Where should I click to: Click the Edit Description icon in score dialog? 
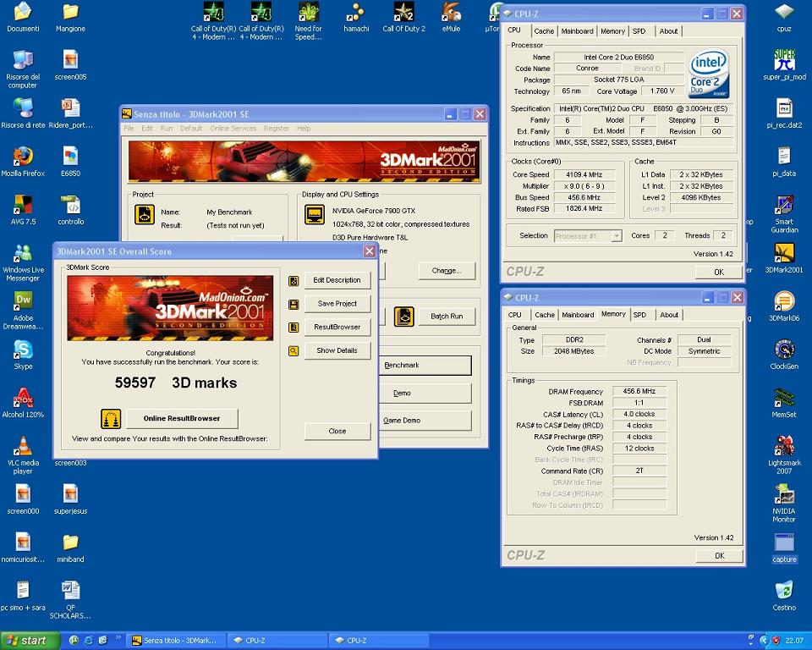(x=294, y=281)
